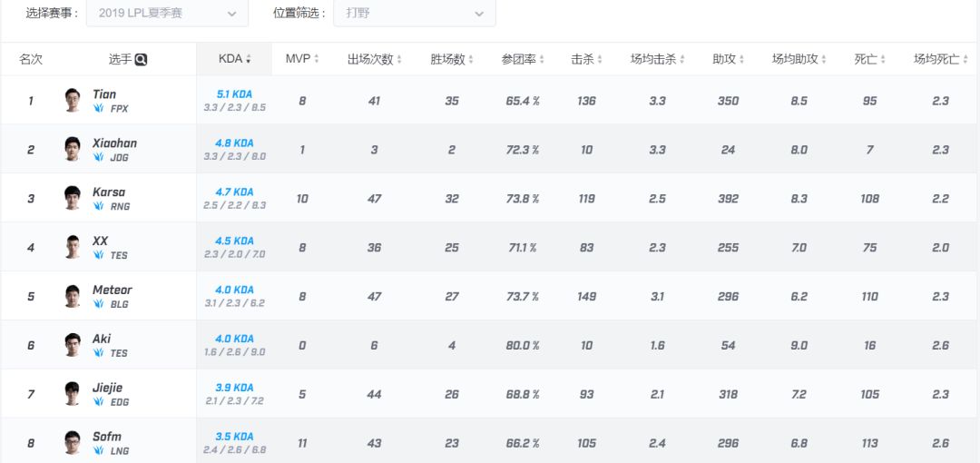
Task: Sort by MVP column arrows
Action: pyautogui.click(x=317, y=59)
